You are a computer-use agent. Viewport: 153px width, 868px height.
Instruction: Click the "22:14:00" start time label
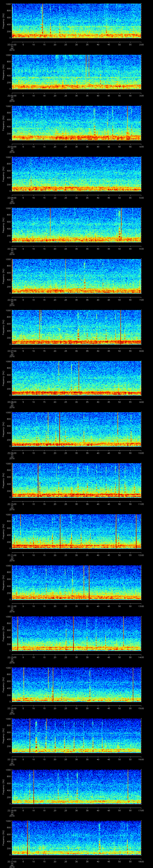coord(12,708)
